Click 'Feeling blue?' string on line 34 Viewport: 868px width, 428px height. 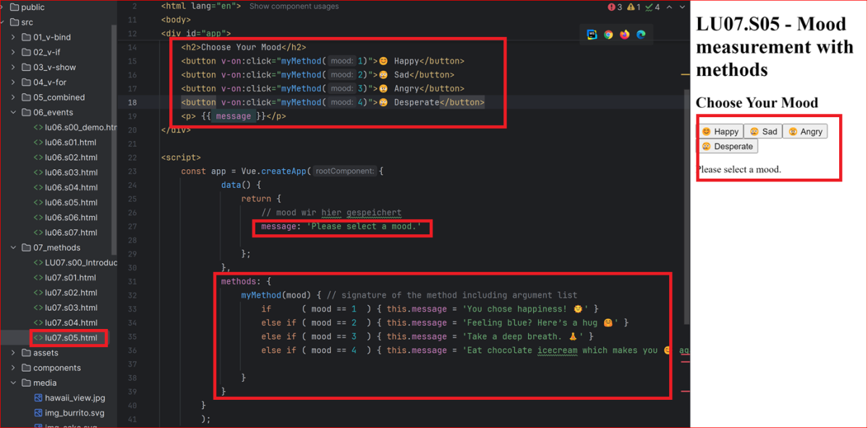540,322
